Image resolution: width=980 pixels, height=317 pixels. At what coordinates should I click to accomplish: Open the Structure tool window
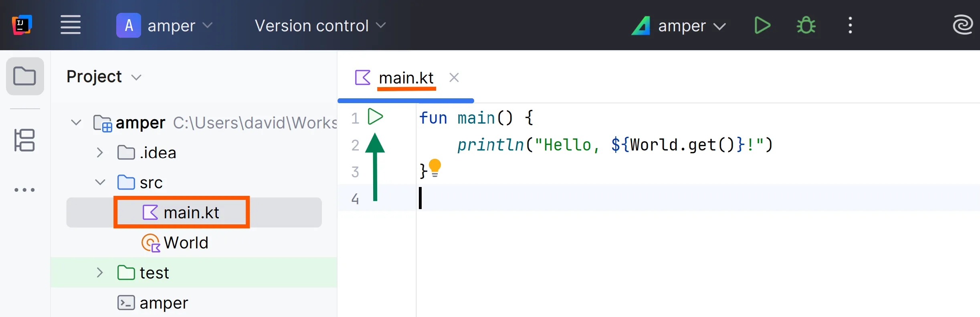25,140
